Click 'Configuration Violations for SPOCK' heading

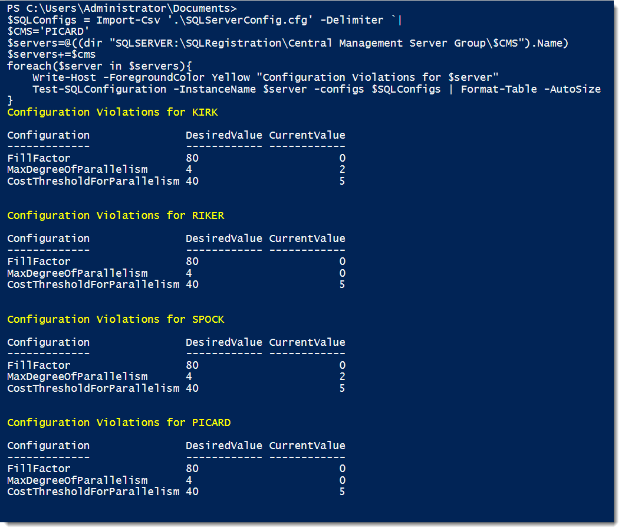(115, 320)
